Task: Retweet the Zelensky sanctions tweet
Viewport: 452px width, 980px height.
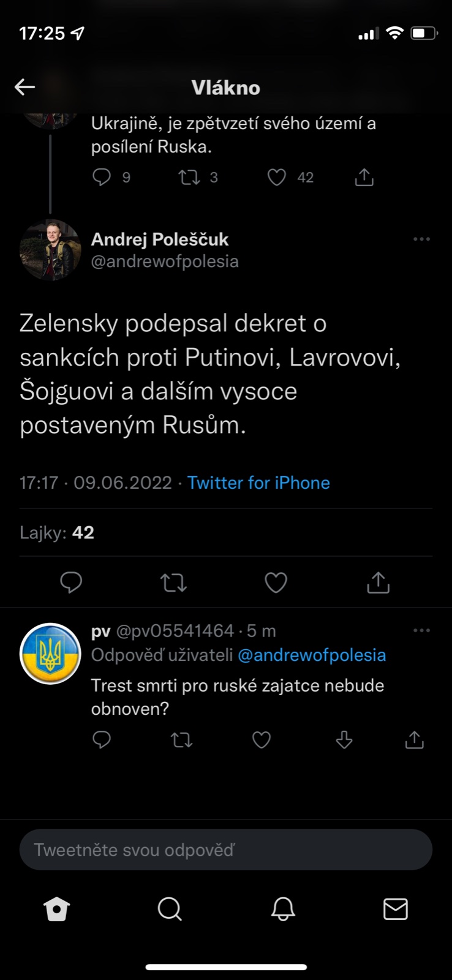Action: coord(173,582)
